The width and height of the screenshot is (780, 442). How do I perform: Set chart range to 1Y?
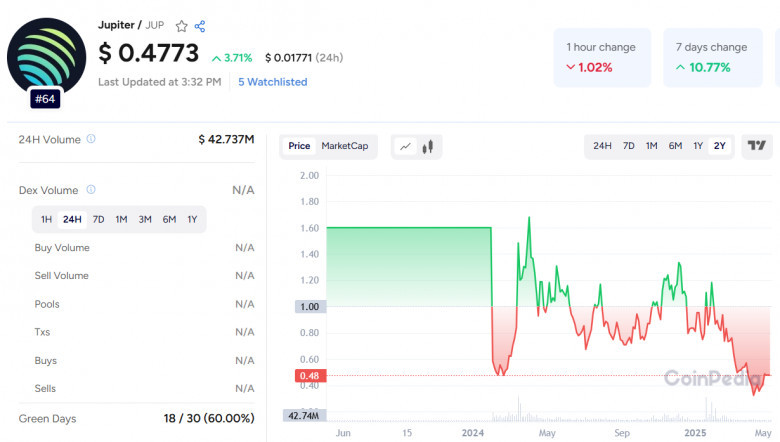point(698,146)
